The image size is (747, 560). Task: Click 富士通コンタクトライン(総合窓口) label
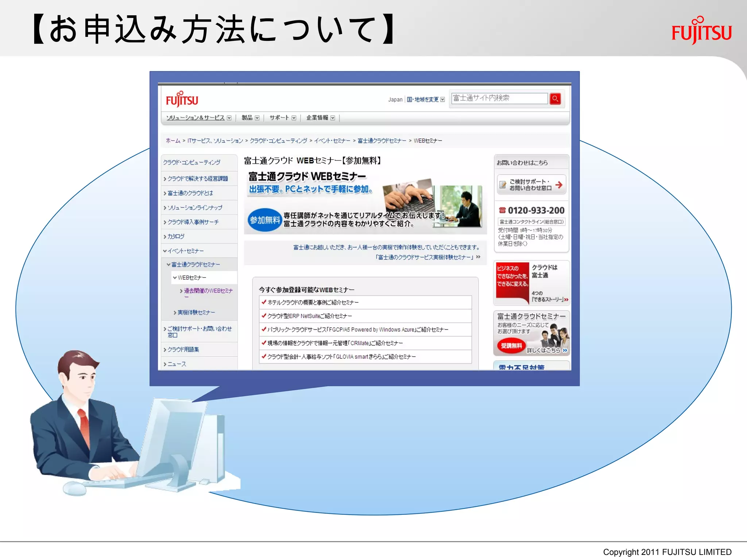[531, 222]
